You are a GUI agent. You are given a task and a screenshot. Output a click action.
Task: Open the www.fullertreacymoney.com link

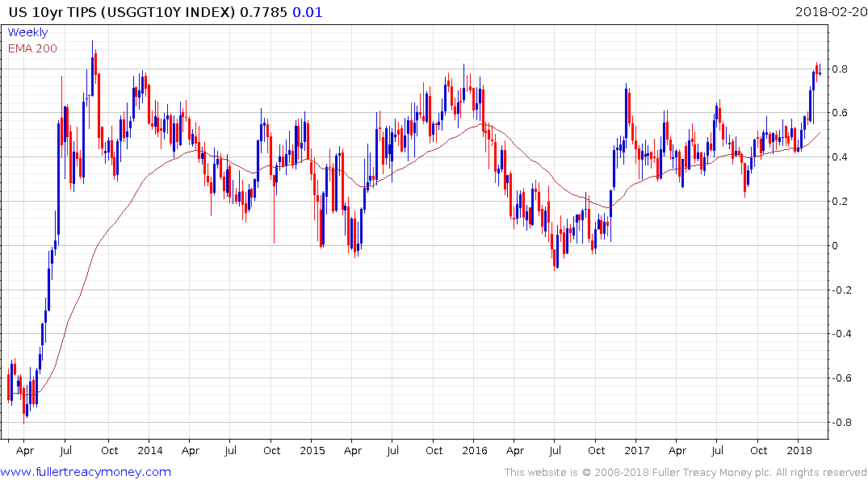(86, 472)
